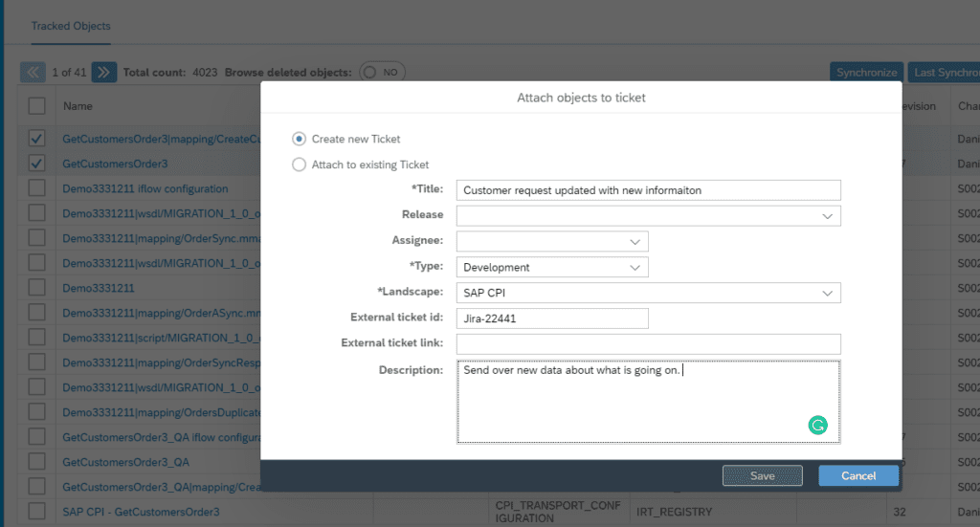This screenshot has height=527, width=980.
Task: Open Demo3331211|mapping/OrderASync link
Action: point(161,313)
